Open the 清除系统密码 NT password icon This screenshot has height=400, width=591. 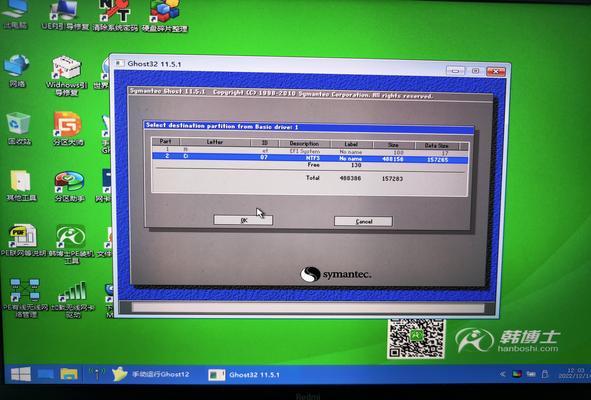pos(115,16)
